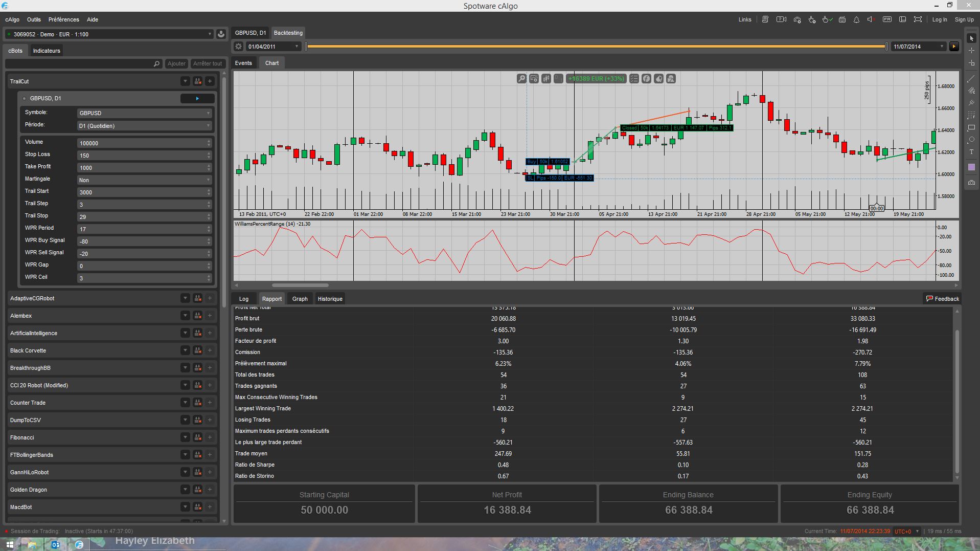Toggle fullscreen mode from the top toolbar
Image resolution: width=980 pixels, height=551 pixels.
pyautogui.click(x=918, y=19)
